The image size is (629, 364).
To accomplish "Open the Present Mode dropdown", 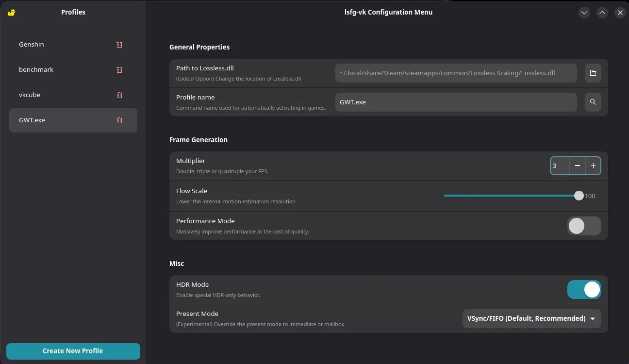I will [x=531, y=319].
